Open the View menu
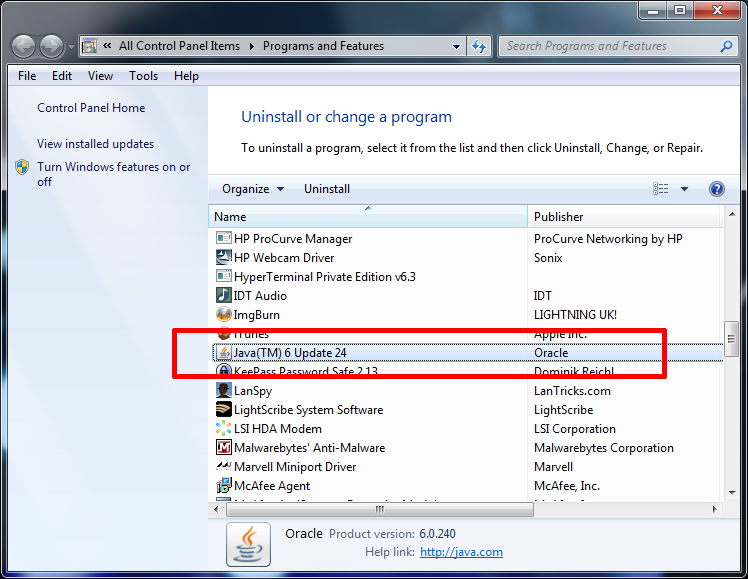748x579 pixels. [100, 76]
